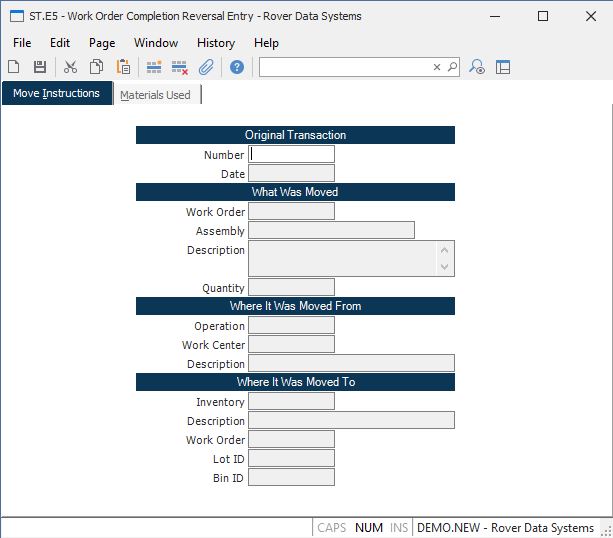Select the Move Instructions tab
The height and width of the screenshot is (538, 613).
57,94
